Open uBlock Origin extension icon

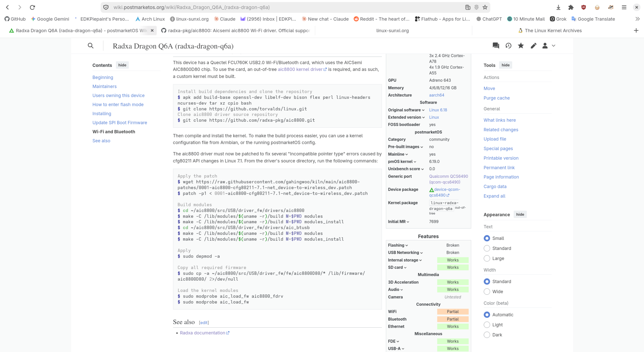click(583, 7)
